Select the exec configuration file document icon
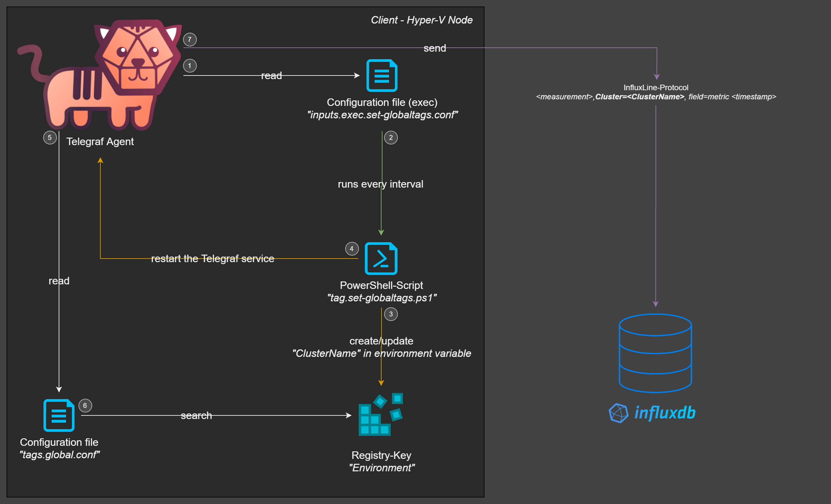 (382, 75)
